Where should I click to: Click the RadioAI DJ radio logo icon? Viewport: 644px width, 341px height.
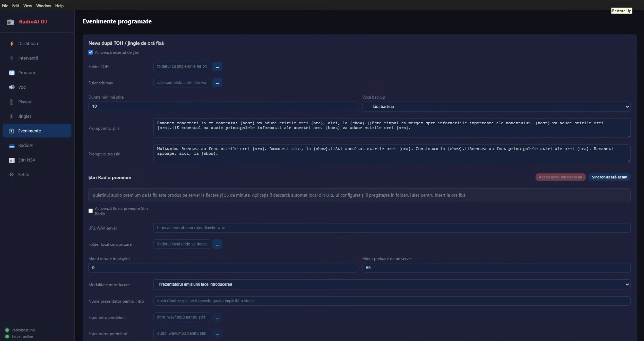tap(11, 22)
